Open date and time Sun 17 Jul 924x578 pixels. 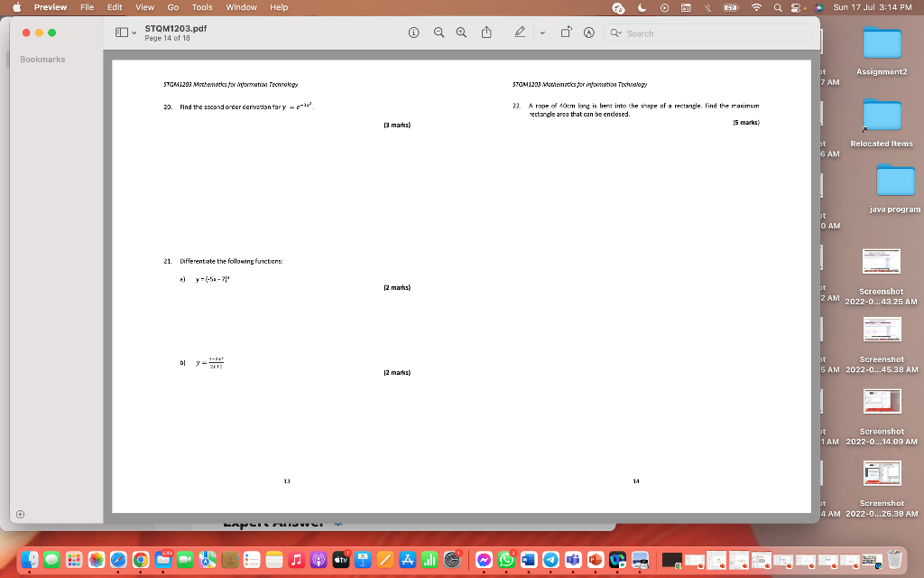click(x=873, y=7)
